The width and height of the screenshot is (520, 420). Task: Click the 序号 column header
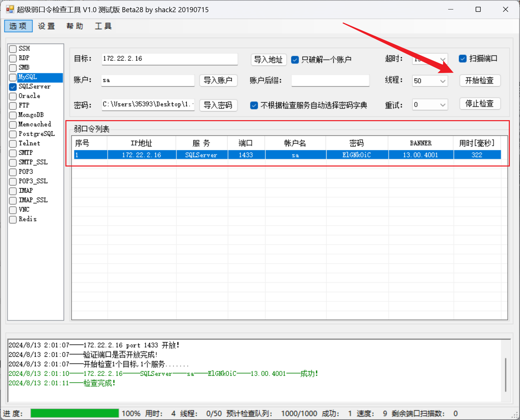(89, 143)
